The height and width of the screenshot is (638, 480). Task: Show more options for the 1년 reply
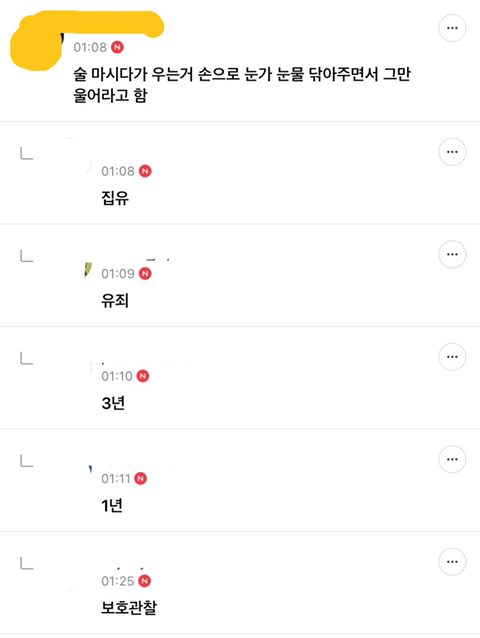click(452, 459)
